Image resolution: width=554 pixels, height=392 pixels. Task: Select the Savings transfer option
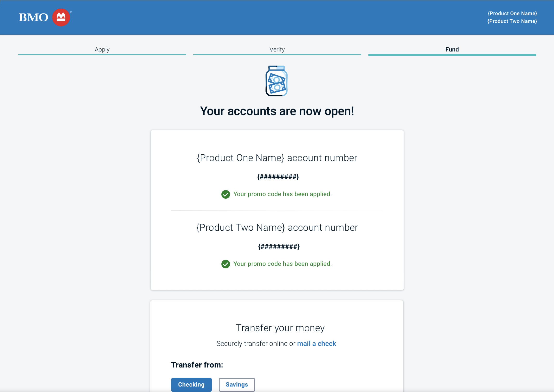(236, 385)
